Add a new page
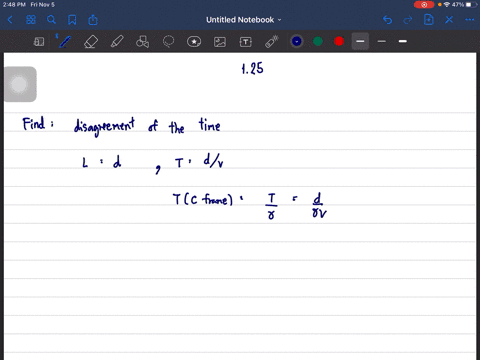This screenshot has width=480, height=360. pyautogui.click(x=429, y=20)
